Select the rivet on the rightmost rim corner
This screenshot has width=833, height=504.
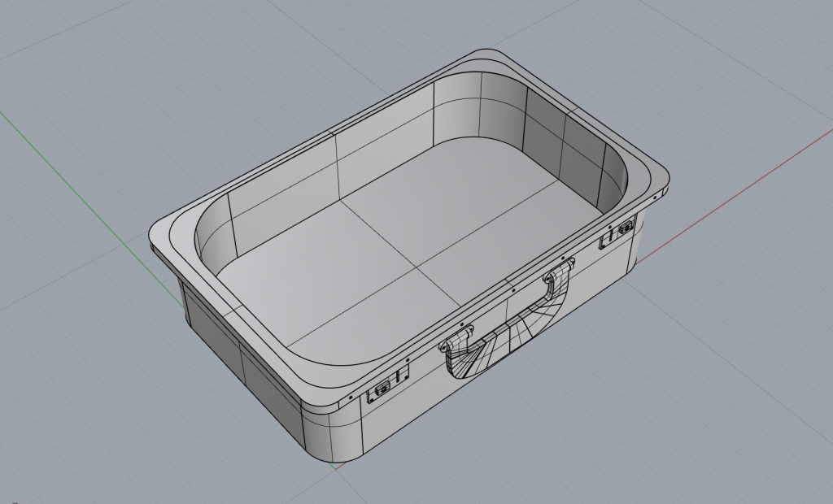pos(656,196)
